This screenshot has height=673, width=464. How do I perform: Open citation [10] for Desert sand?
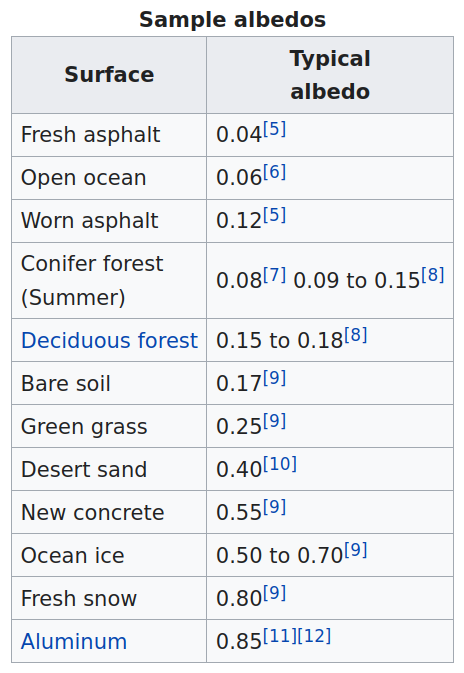point(280,464)
